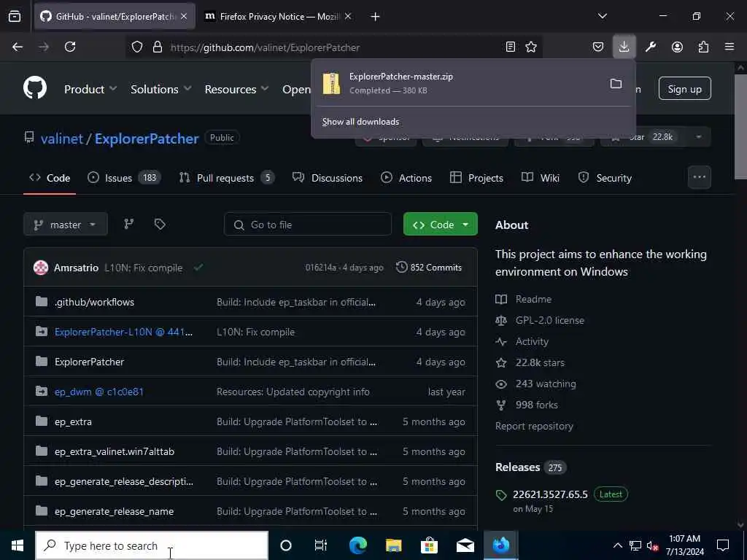The image size is (747, 560).
Task: Open the Actions tab
Action: pyautogui.click(x=406, y=178)
